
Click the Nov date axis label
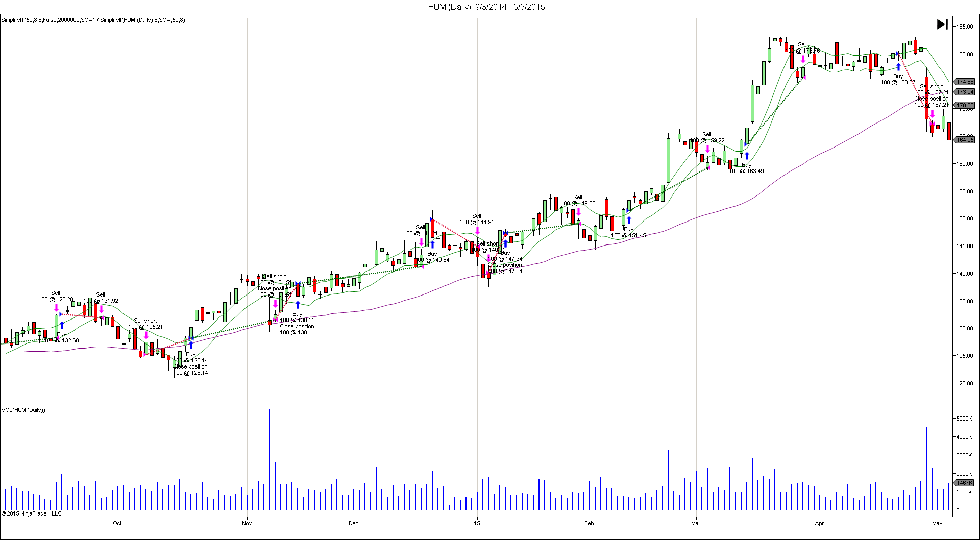247,523
